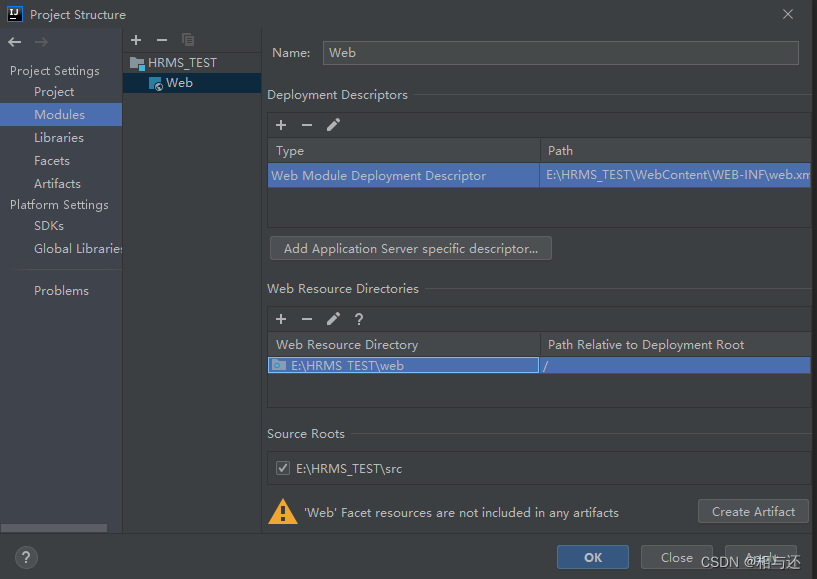Click the Name input field
Image resolution: width=817 pixels, height=579 pixels.
(561, 53)
